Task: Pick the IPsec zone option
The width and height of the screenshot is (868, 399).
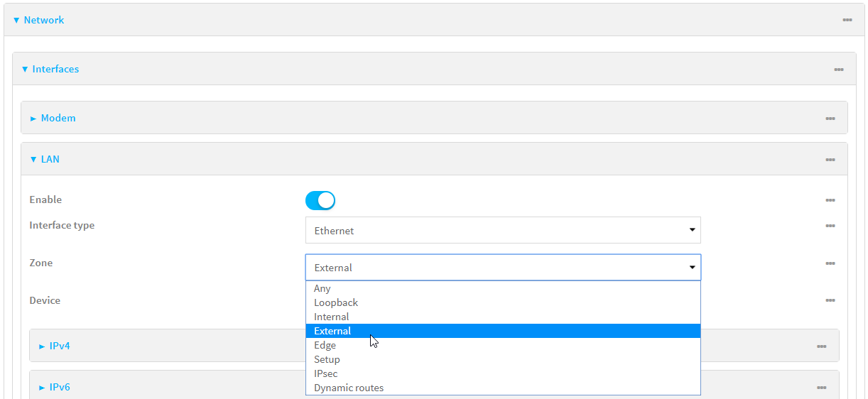Action: [x=326, y=373]
